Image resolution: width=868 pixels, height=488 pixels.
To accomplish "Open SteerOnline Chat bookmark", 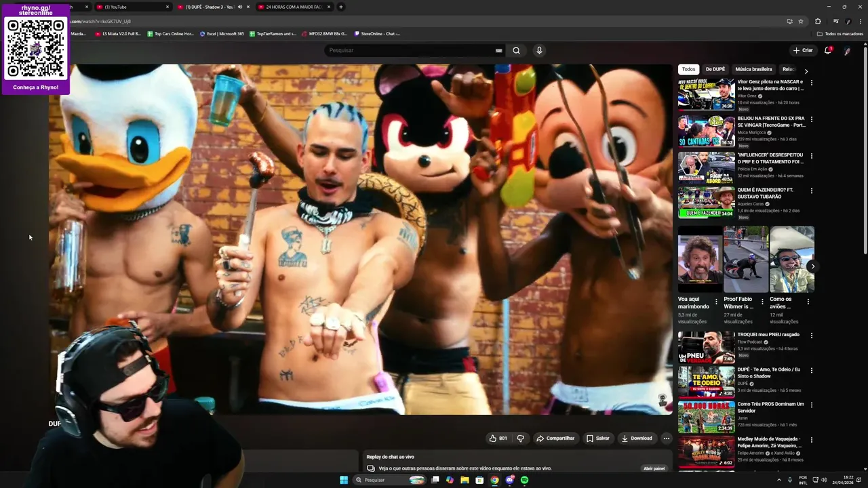I will click(376, 33).
